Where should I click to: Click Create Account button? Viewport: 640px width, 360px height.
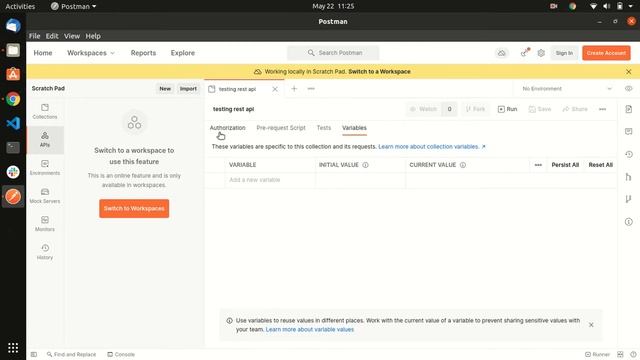click(606, 53)
